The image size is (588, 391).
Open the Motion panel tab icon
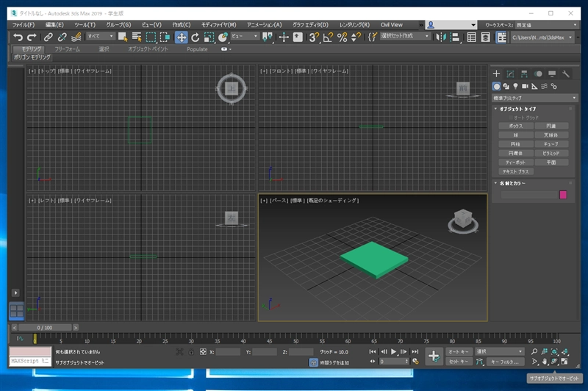(x=538, y=73)
